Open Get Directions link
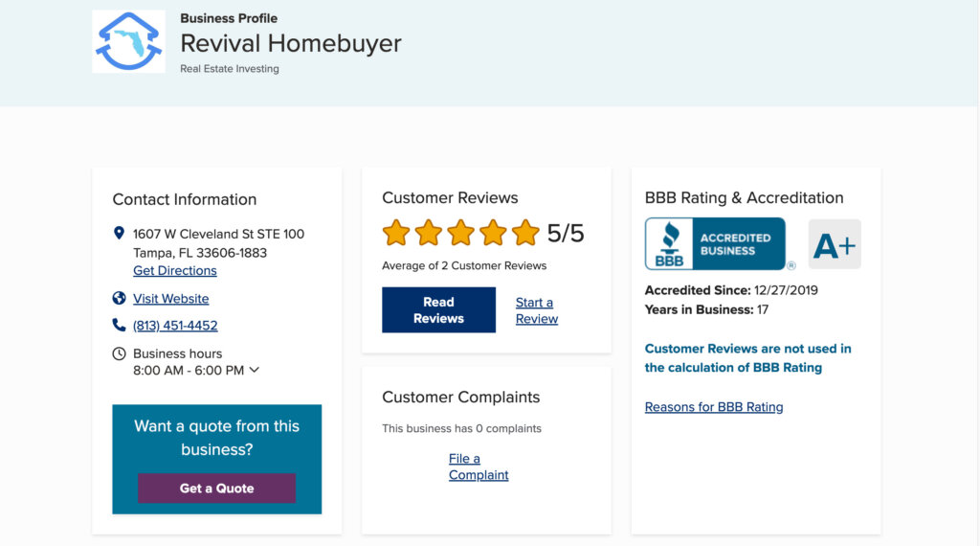980x546 pixels. 175,271
